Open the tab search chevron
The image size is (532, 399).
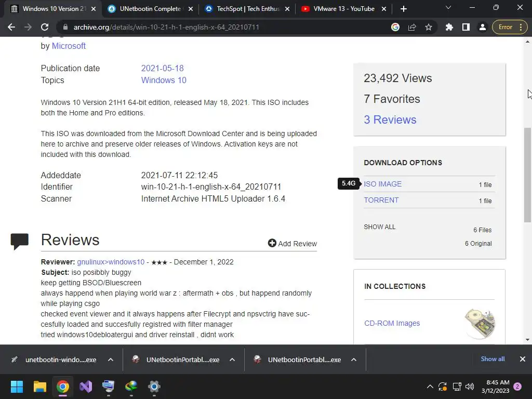tap(448, 7)
